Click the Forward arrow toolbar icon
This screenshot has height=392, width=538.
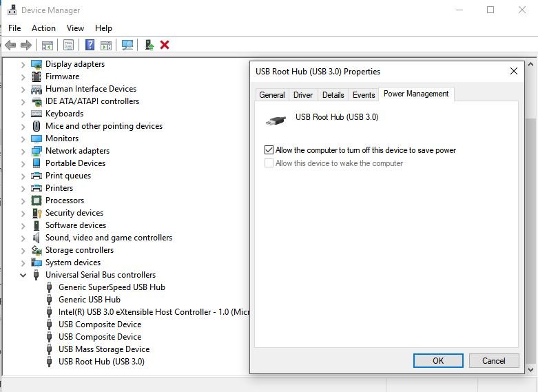coord(26,45)
